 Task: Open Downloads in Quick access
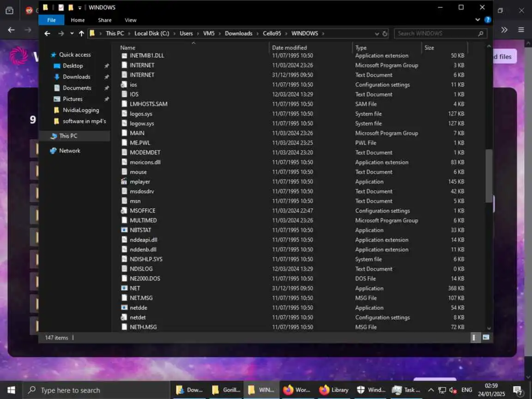pos(76,77)
